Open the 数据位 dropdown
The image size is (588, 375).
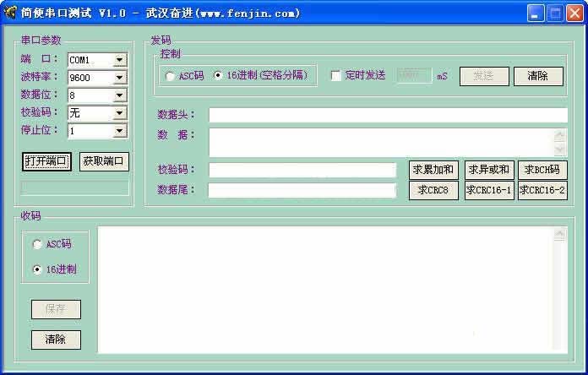(119, 95)
